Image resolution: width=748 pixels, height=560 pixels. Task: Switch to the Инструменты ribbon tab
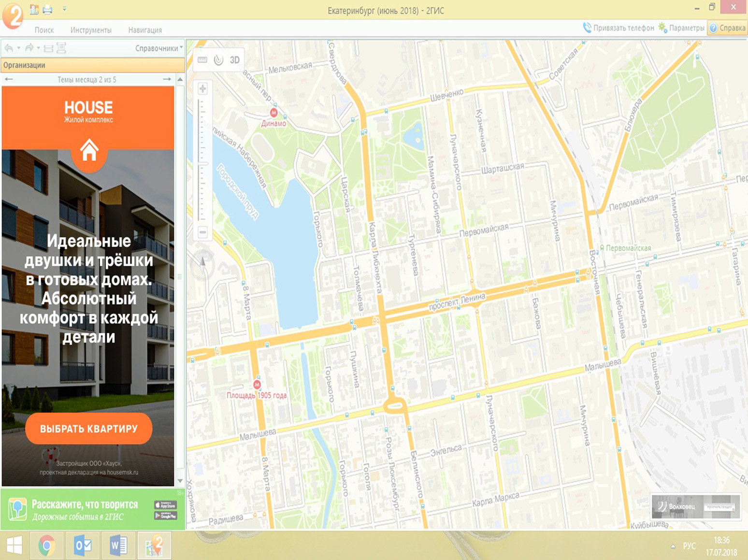pyautogui.click(x=91, y=30)
